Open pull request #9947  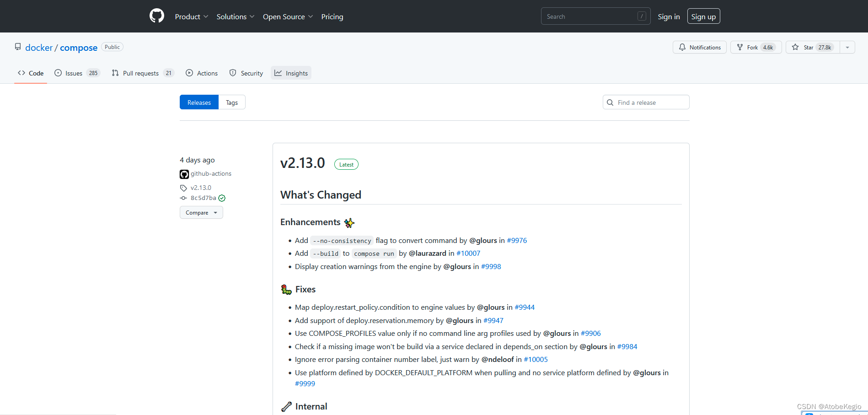(x=493, y=320)
